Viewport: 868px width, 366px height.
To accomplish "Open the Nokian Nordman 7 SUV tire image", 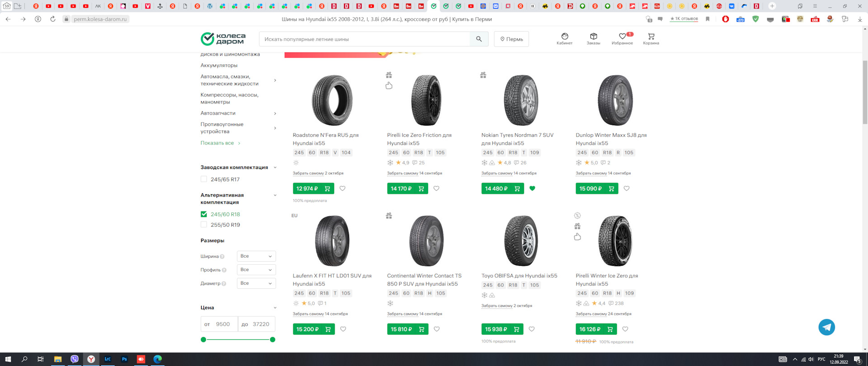I will tap(521, 100).
